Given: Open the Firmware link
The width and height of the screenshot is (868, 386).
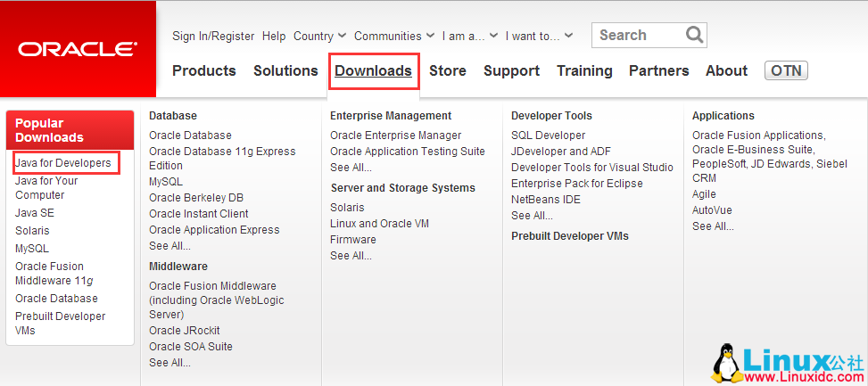Looking at the screenshot, I should 353,240.
